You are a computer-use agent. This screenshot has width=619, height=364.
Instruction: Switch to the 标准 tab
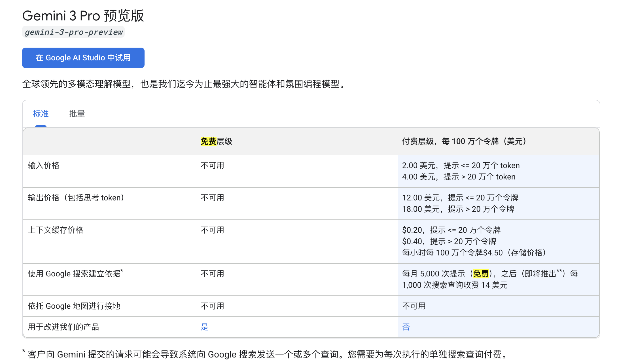point(41,114)
